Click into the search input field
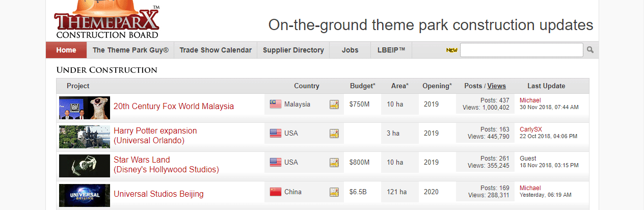644x210 pixels. (x=522, y=50)
